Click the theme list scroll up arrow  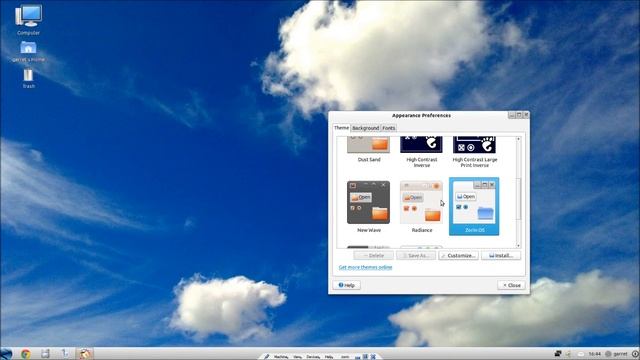tap(518, 139)
